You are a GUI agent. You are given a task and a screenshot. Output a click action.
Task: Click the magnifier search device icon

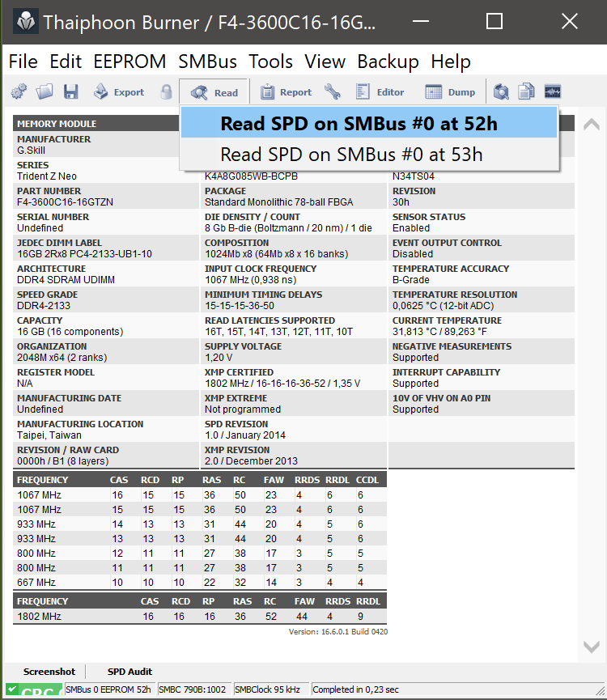[501, 92]
